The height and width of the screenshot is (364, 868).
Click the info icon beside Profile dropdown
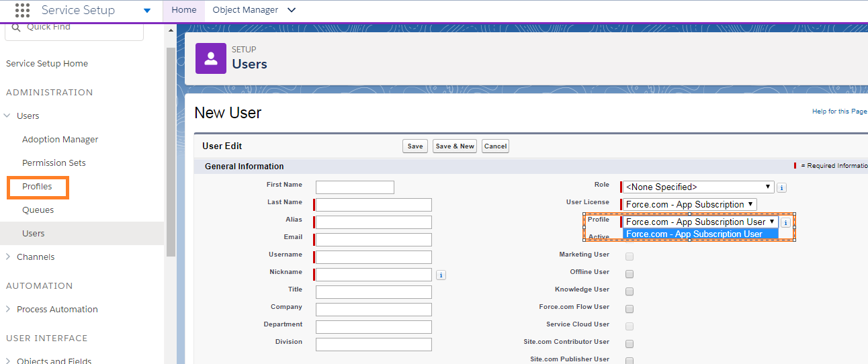(x=785, y=223)
